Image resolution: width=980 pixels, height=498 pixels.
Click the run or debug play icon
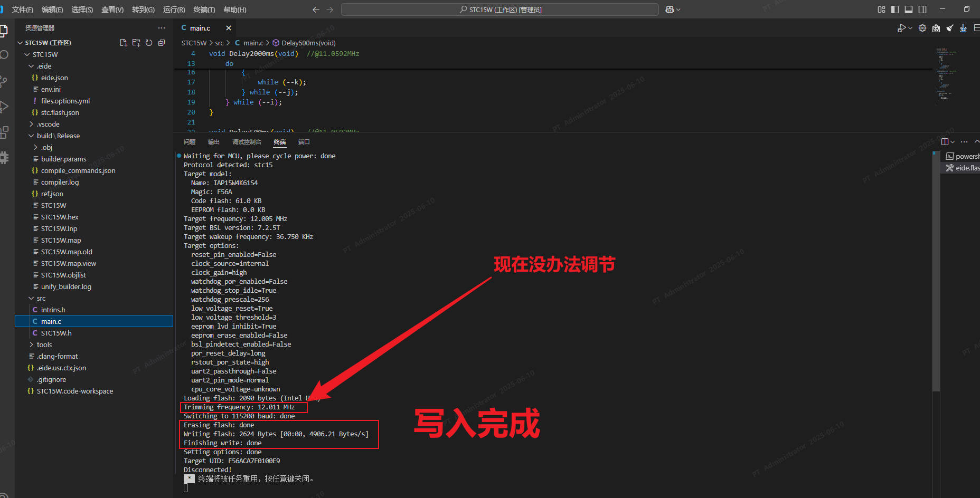click(x=901, y=28)
